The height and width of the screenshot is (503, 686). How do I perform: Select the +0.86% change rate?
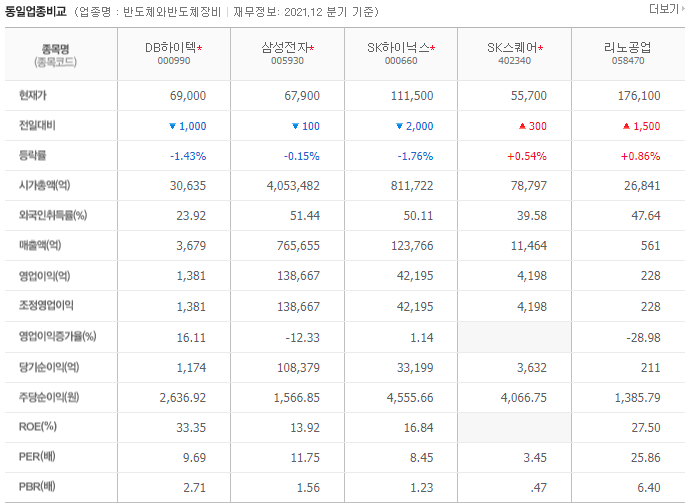640,156
